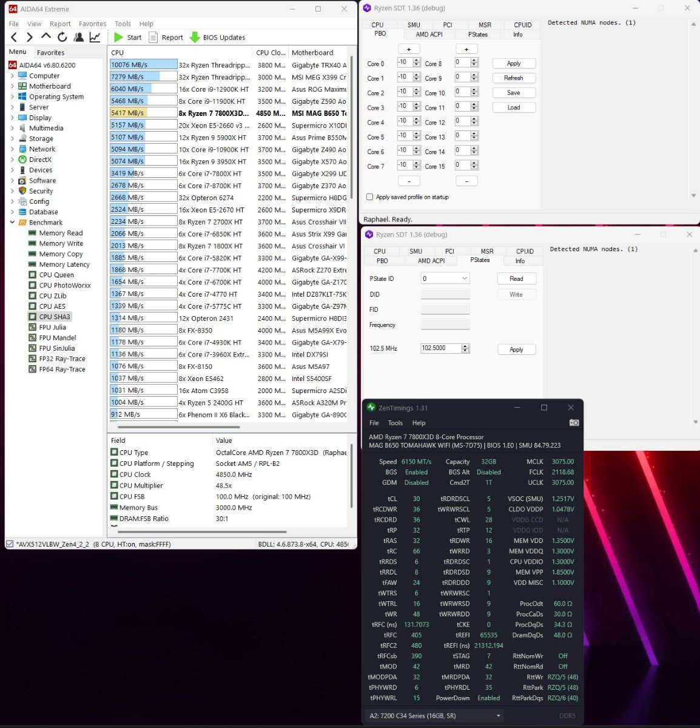The height and width of the screenshot is (728, 700).
Task: Click Load in the PBO panel
Action: tap(514, 107)
